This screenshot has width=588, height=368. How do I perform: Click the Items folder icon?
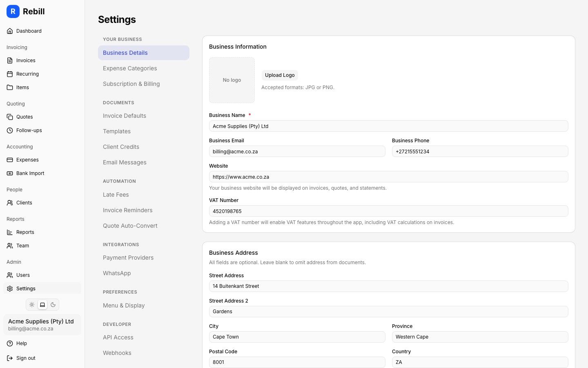coord(10,88)
